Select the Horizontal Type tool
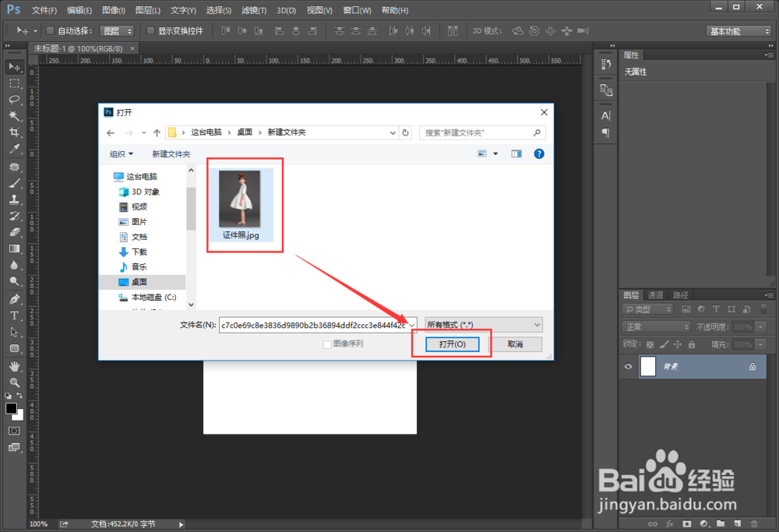 14,315
